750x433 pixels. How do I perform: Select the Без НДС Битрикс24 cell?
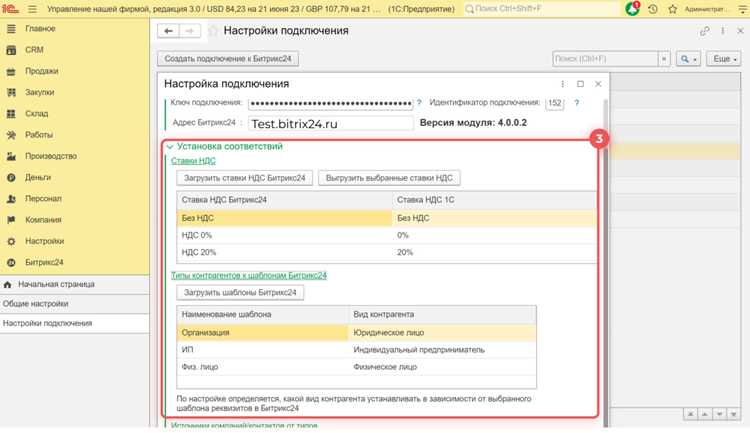coord(285,218)
